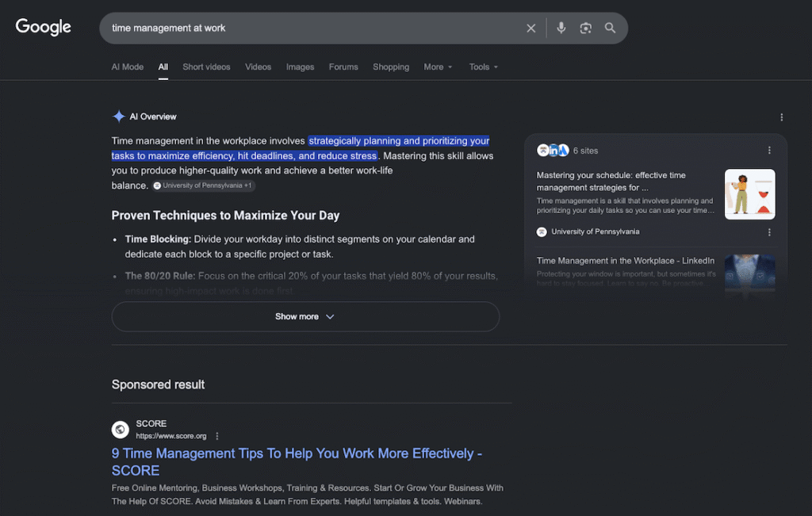This screenshot has height=516, width=812.
Task: Open the Short videos tab
Action: tap(206, 67)
